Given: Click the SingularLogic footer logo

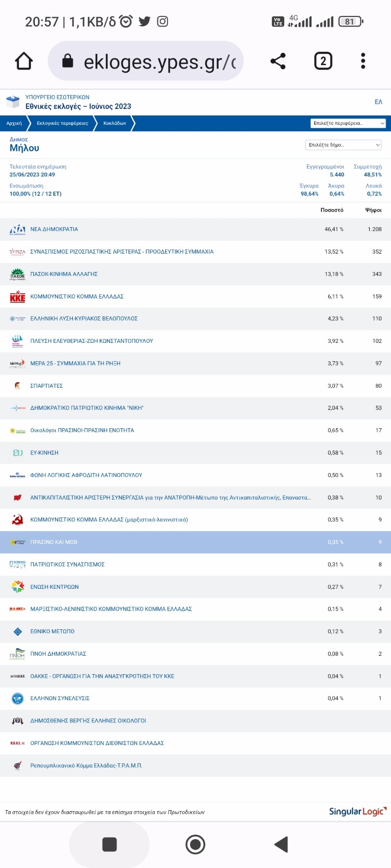Looking at the screenshot, I should click(x=358, y=812).
